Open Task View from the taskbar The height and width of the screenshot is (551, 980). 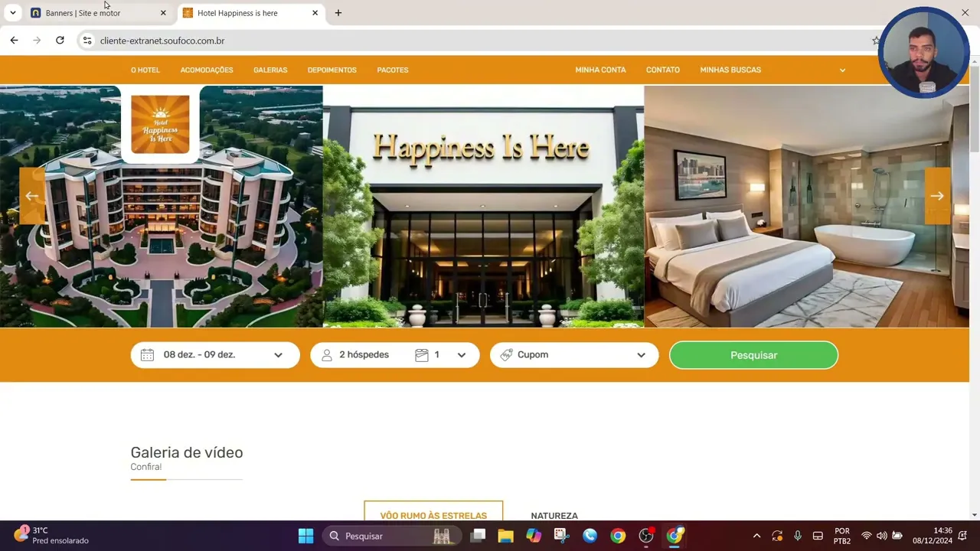tap(478, 536)
